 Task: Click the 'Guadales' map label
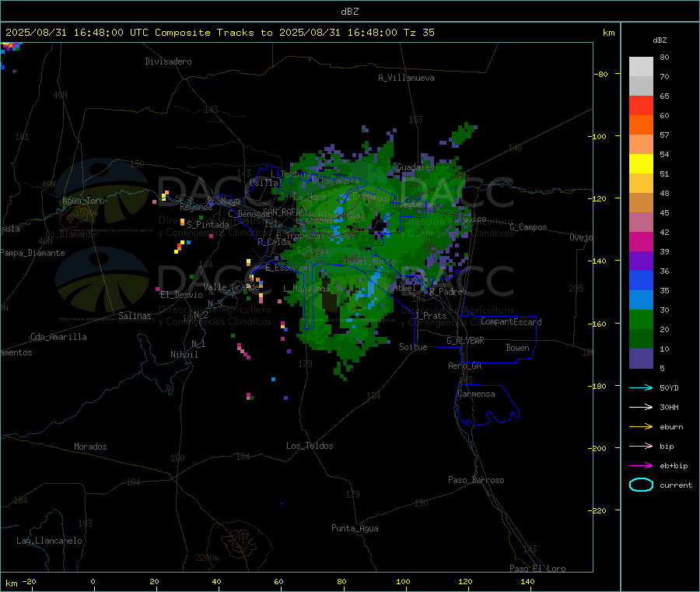(x=415, y=167)
